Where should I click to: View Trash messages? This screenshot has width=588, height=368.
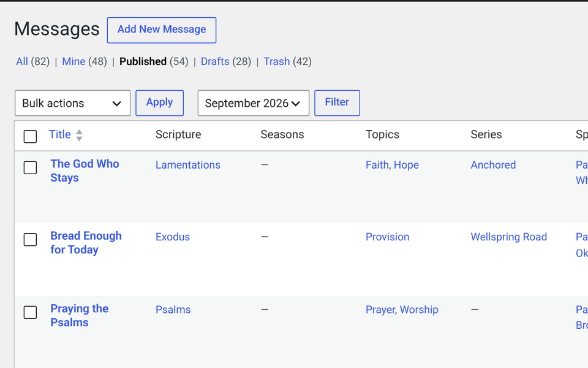point(276,61)
